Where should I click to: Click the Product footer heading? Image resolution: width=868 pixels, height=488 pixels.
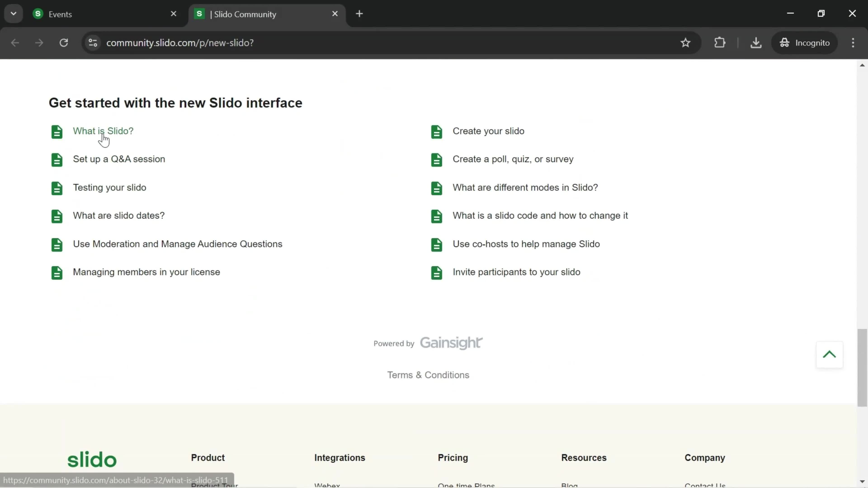click(208, 458)
